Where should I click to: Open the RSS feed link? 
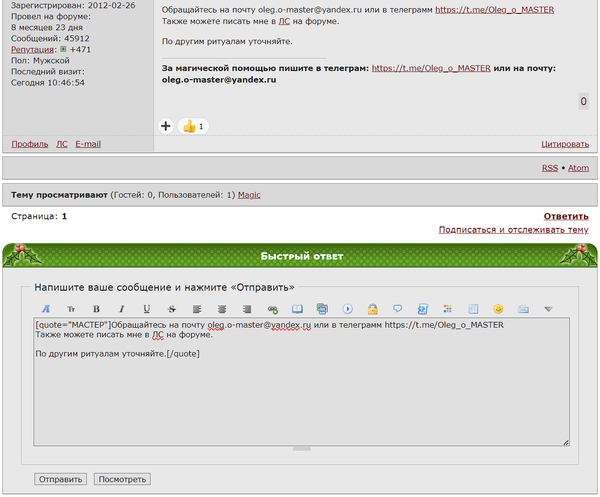[x=550, y=168]
